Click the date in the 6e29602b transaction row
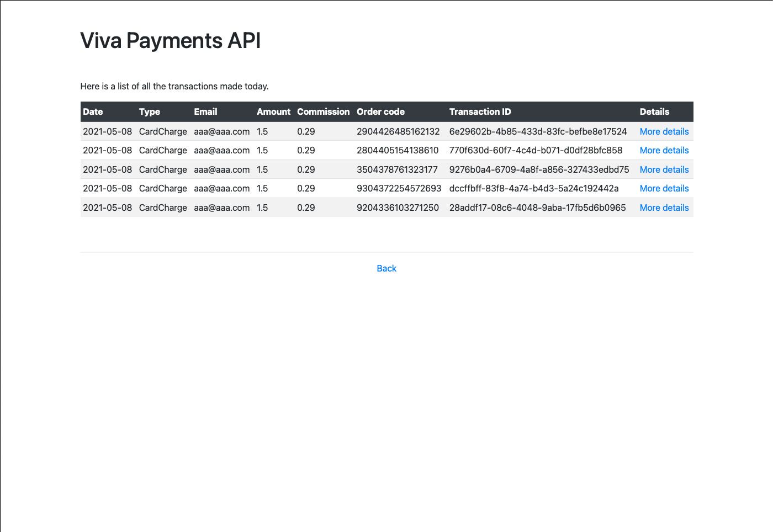 [108, 131]
